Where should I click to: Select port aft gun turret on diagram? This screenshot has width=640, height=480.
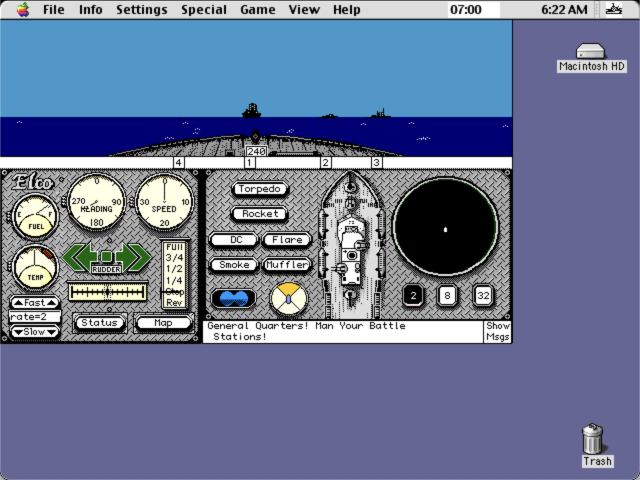click(x=340, y=269)
